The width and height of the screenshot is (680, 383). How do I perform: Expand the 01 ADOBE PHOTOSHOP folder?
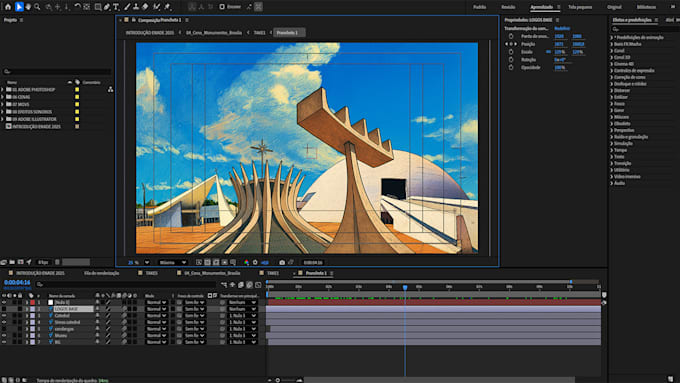click(3, 89)
